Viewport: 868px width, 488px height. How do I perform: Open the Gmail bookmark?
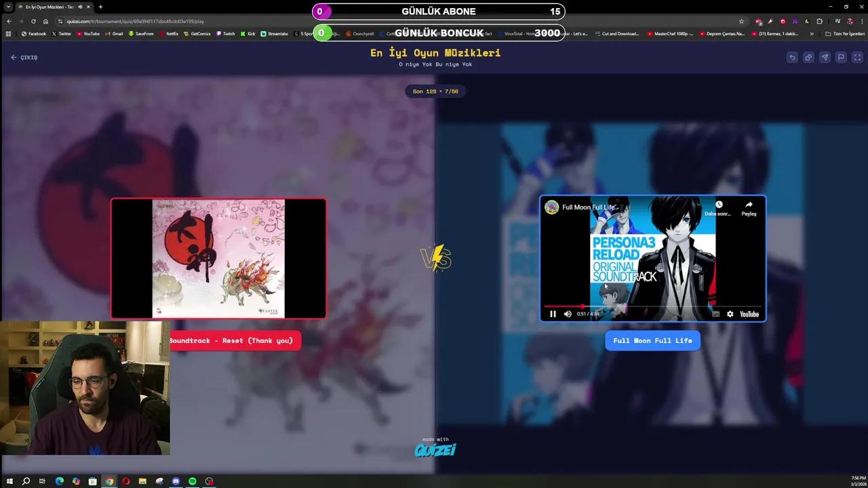114,34
